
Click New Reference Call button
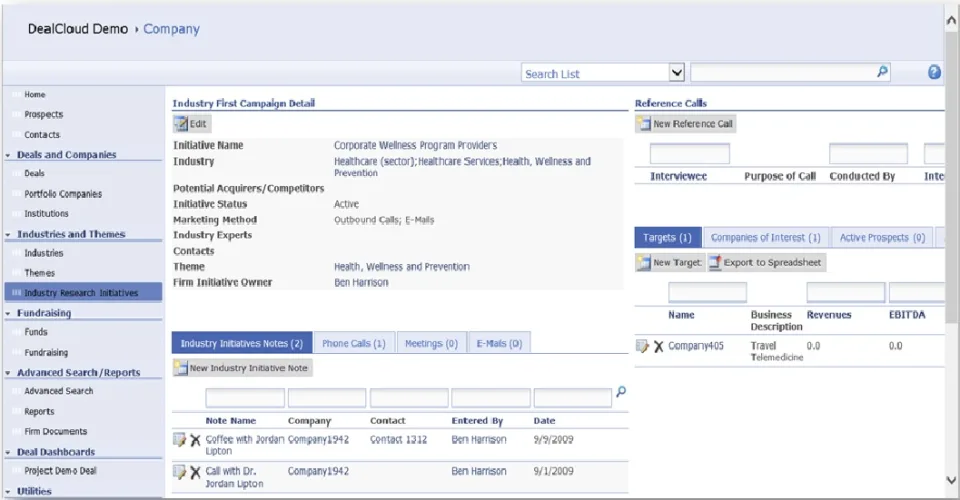tap(686, 124)
